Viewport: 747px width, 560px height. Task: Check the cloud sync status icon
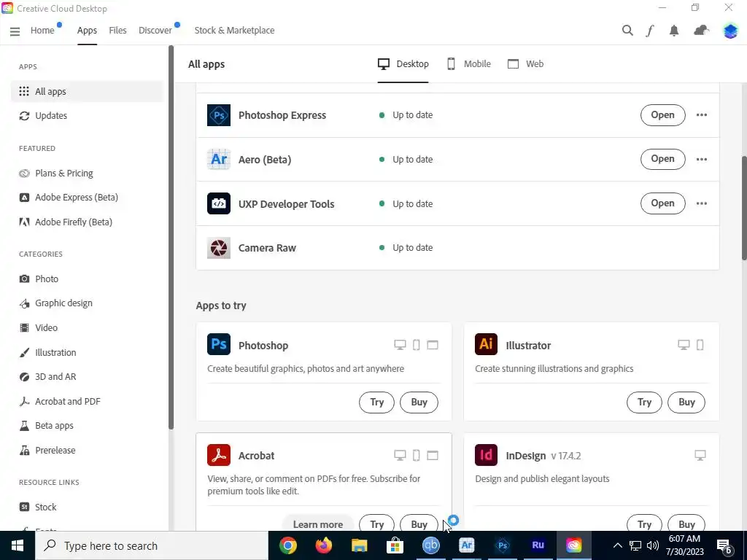[701, 31]
